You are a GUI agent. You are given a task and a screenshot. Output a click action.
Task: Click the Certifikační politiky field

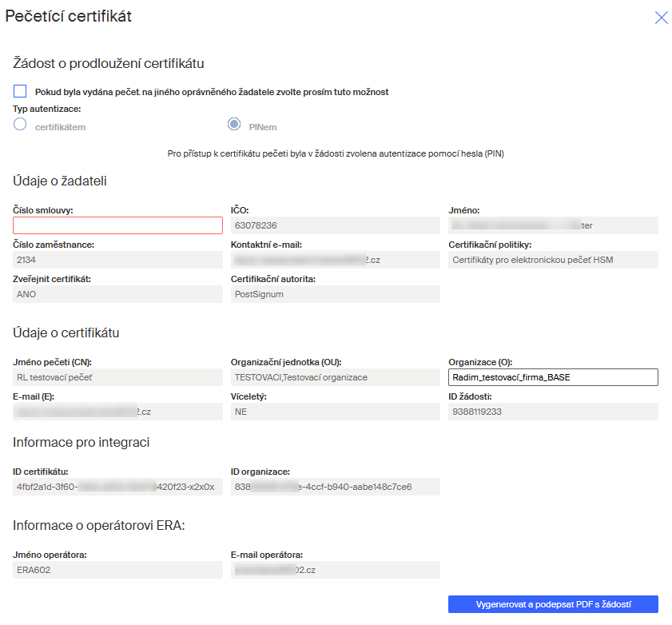click(x=553, y=260)
